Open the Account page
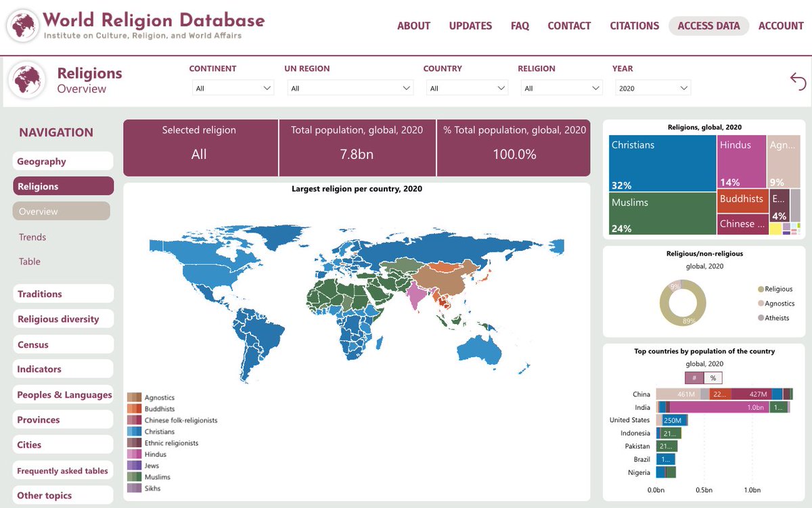This screenshot has width=812, height=508. click(x=781, y=26)
